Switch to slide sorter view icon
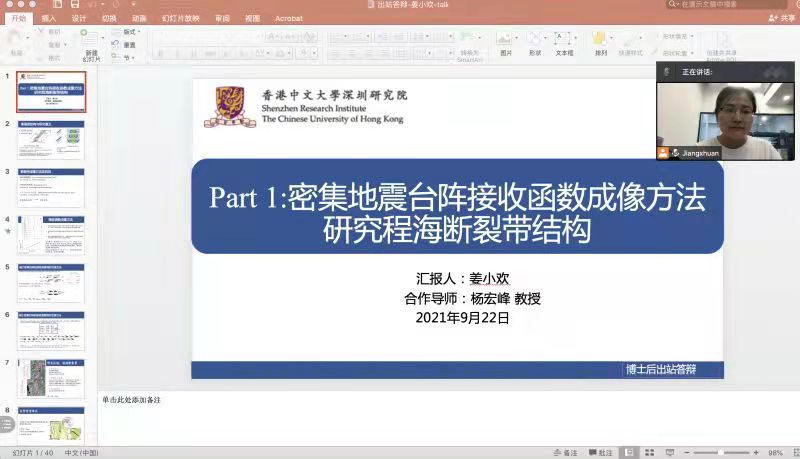Viewport: 800px width, 459px height. [650, 452]
